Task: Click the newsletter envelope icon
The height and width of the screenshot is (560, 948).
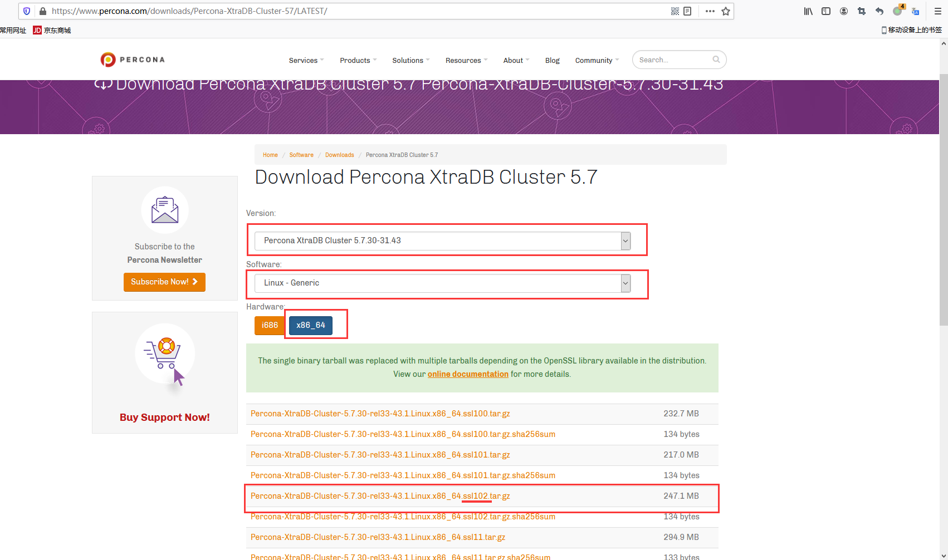Action: click(165, 210)
